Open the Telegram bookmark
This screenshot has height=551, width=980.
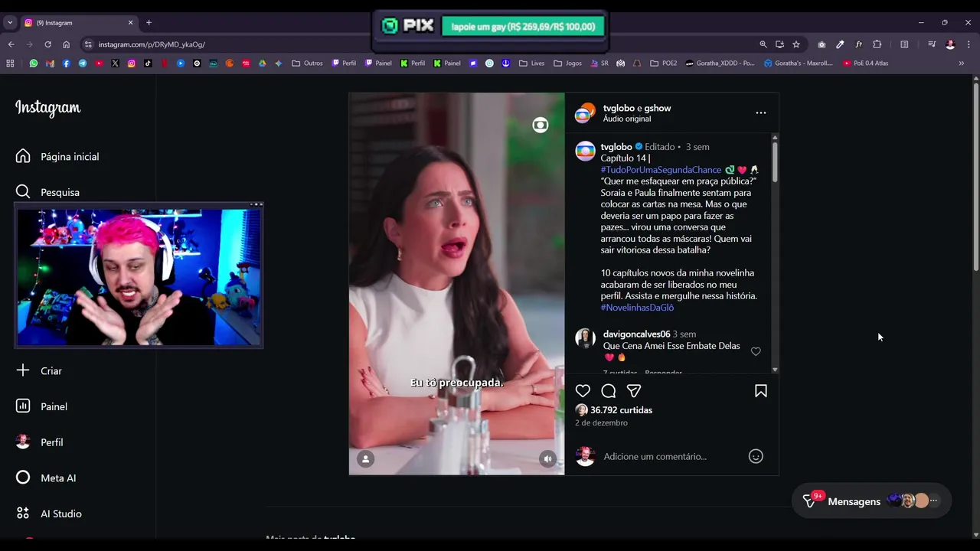coord(83,64)
